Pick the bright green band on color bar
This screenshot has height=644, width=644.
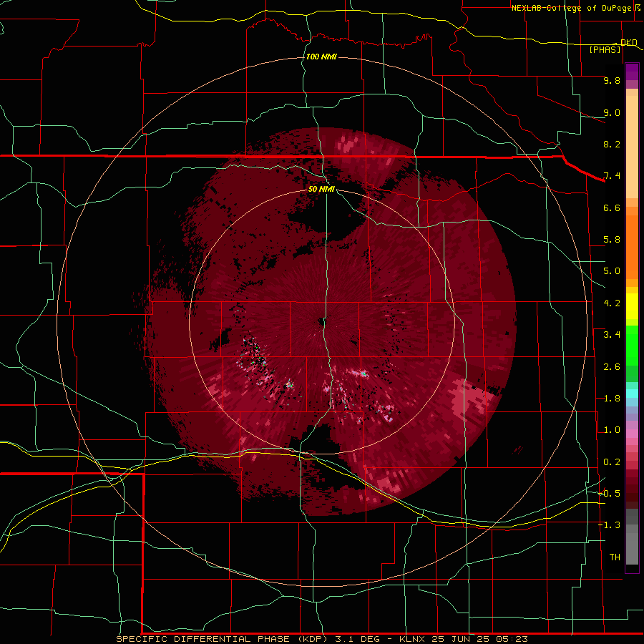[632, 345]
